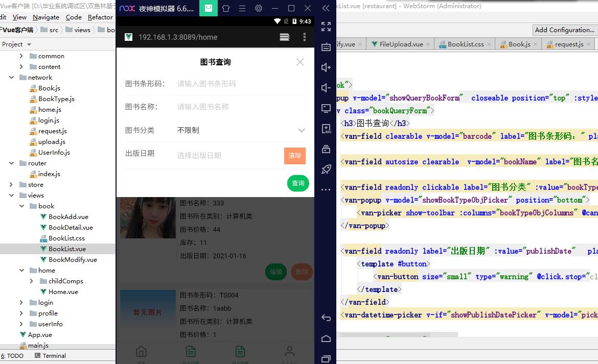The height and width of the screenshot is (364, 598).
Task: Expand the userInfo folder
Action: tap(21, 324)
